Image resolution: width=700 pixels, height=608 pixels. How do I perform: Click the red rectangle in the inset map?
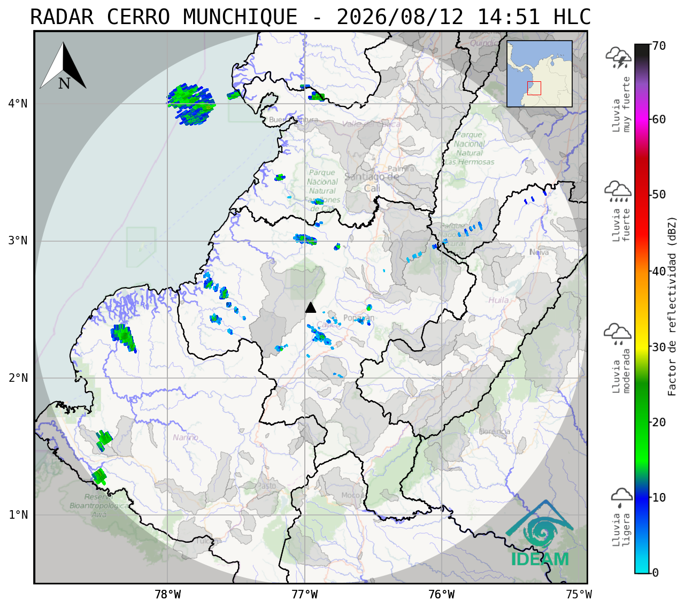pyautogui.click(x=534, y=88)
